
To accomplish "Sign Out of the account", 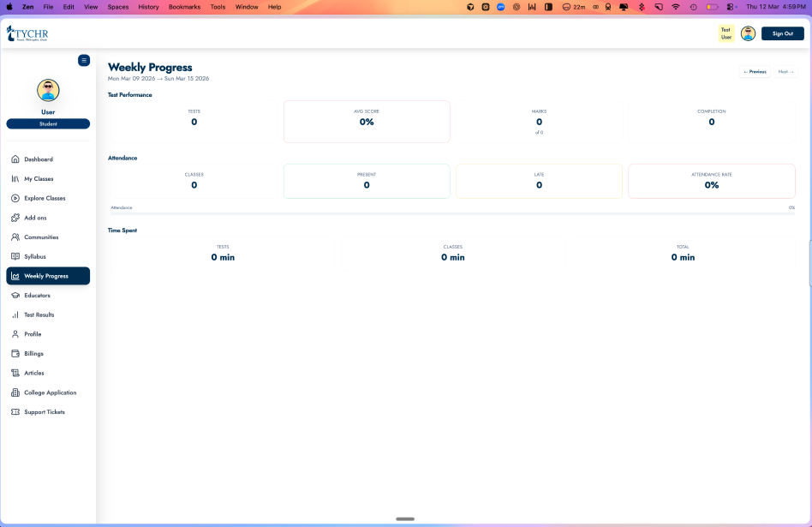I will coord(782,33).
